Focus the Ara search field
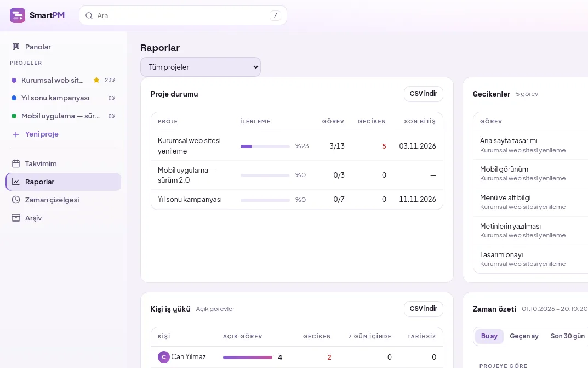The width and height of the screenshot is (588, 368). point(183,15)
